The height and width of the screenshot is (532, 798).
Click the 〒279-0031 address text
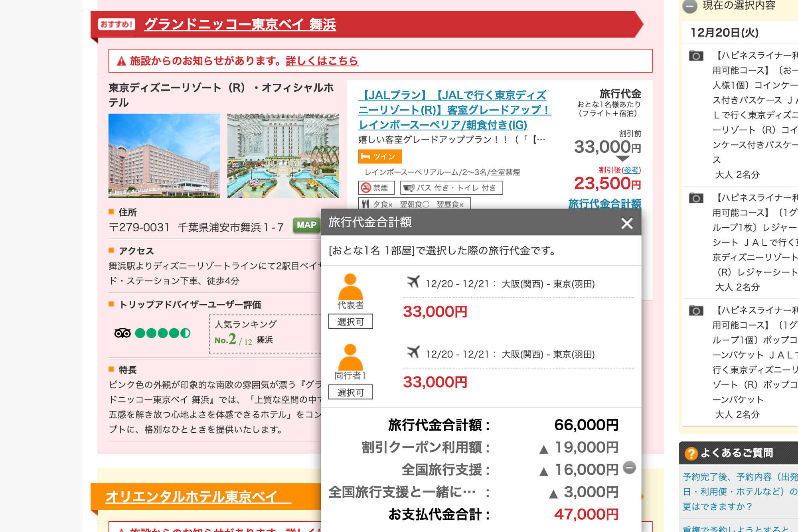pos(196,227)
